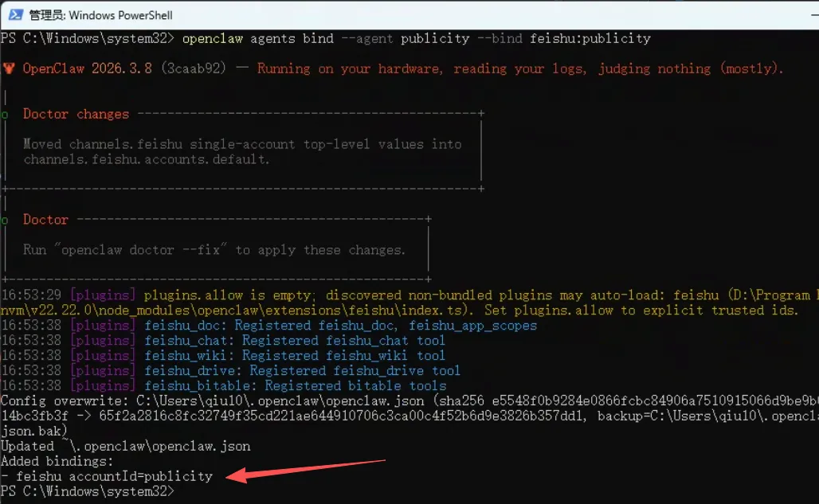Click the "Updated ~\.openclaw\openclaw.json" line
Image resolution: width=819 pixels, height=504 pixels.
[x=126, y=447]
